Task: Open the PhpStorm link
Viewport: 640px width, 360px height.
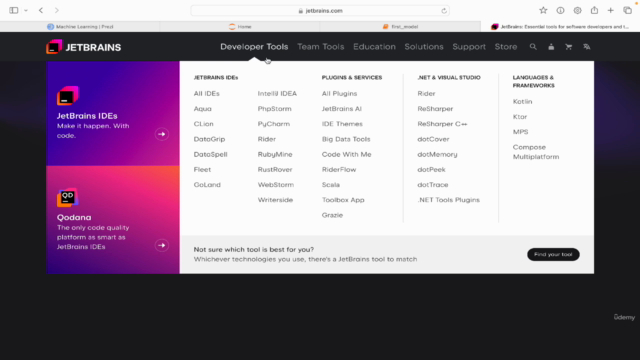Action: [275, 109]
